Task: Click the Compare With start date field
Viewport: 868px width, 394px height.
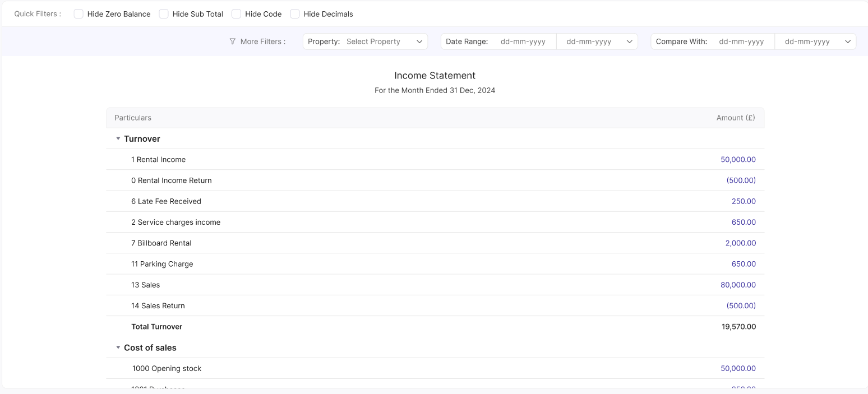Action: pyautogui.click(x=741, y=41)
